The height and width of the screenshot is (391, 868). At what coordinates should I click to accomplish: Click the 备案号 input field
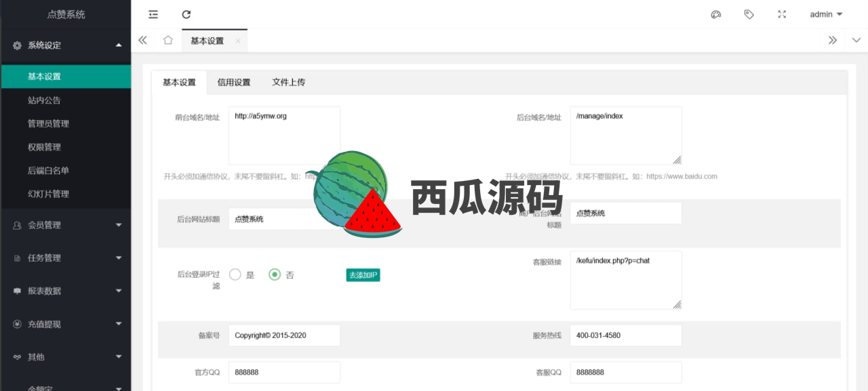click(x=284, y=335)
